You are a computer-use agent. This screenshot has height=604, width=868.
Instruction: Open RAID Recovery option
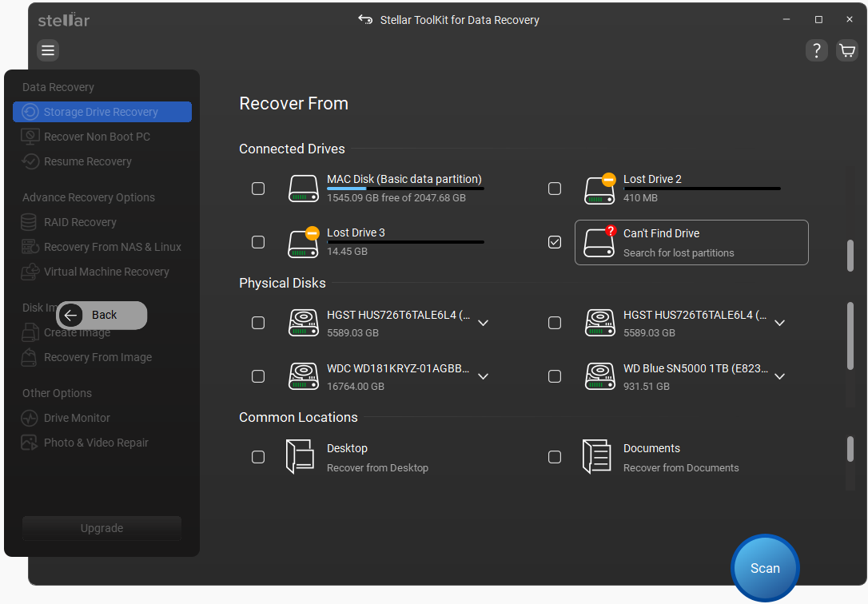[80, 222]
